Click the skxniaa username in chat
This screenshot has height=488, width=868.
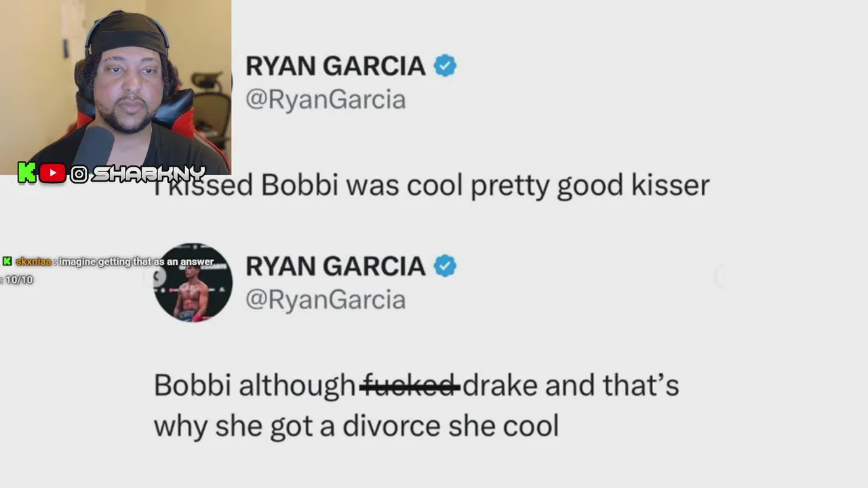pyautogui.click(x=33, y=262)
